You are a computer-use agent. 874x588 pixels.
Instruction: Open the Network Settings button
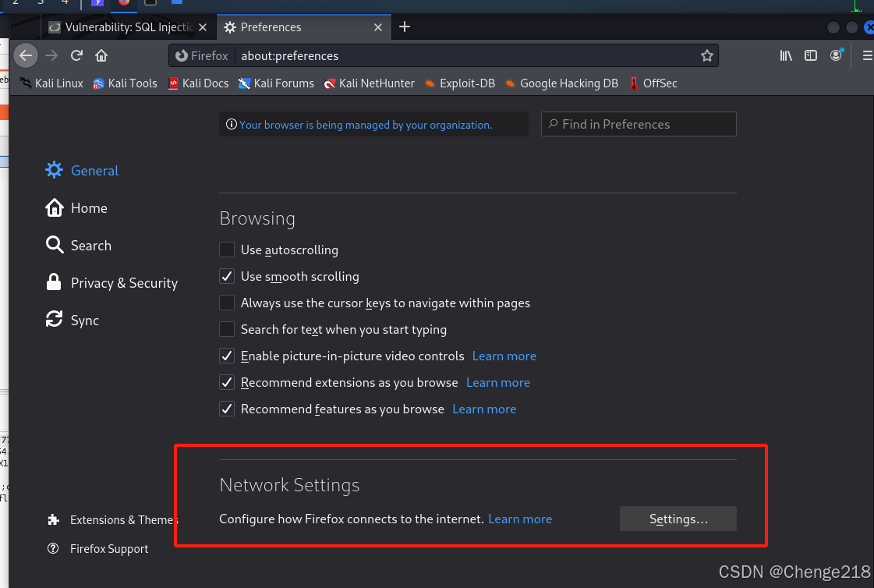point(678,519)
